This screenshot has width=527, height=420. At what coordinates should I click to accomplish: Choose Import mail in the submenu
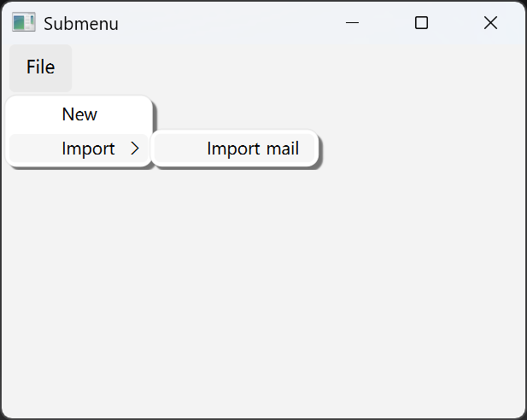[252, 149]
